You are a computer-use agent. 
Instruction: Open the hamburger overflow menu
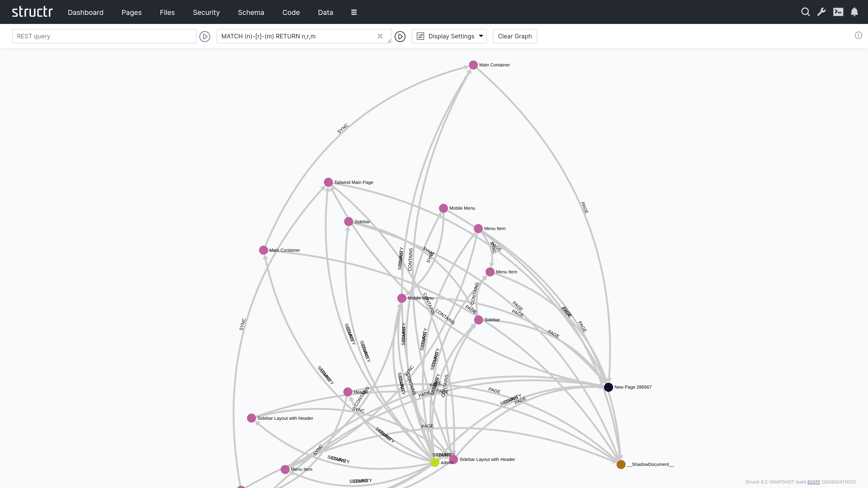pos(354,12)
